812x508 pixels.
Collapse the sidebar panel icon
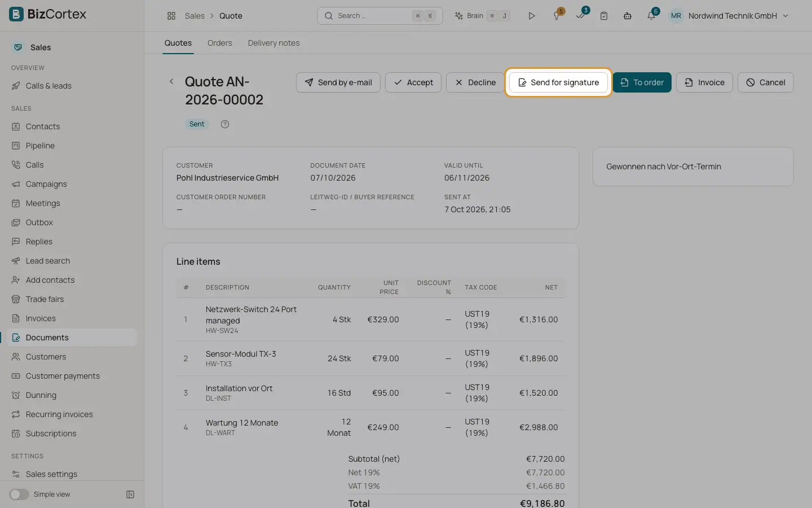click(x=130, y=494)
